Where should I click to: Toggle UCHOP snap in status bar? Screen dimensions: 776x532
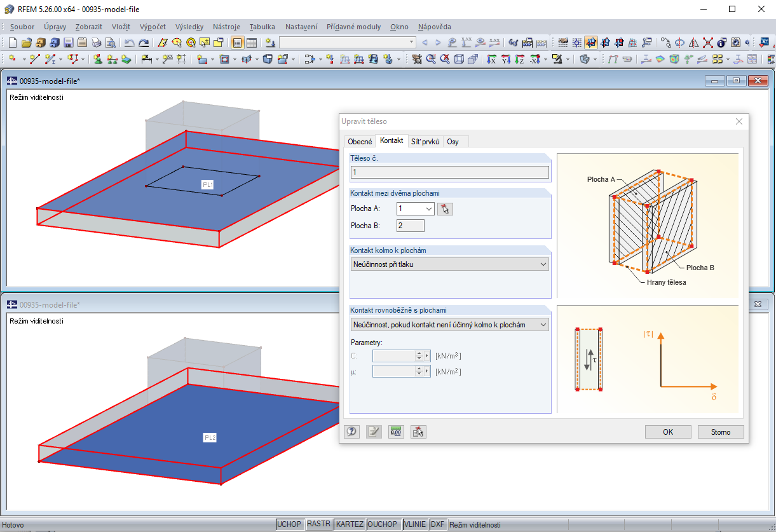point(289,525)
